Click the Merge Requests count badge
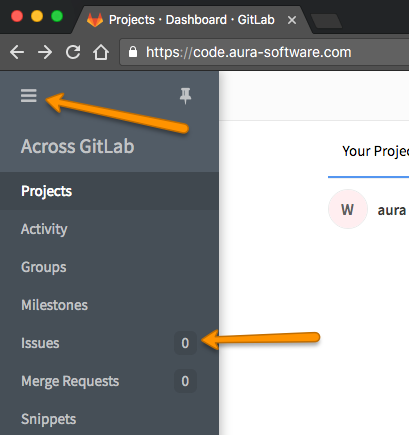The height and width of the screenshot is (435, 409). (x=185, y=381)
